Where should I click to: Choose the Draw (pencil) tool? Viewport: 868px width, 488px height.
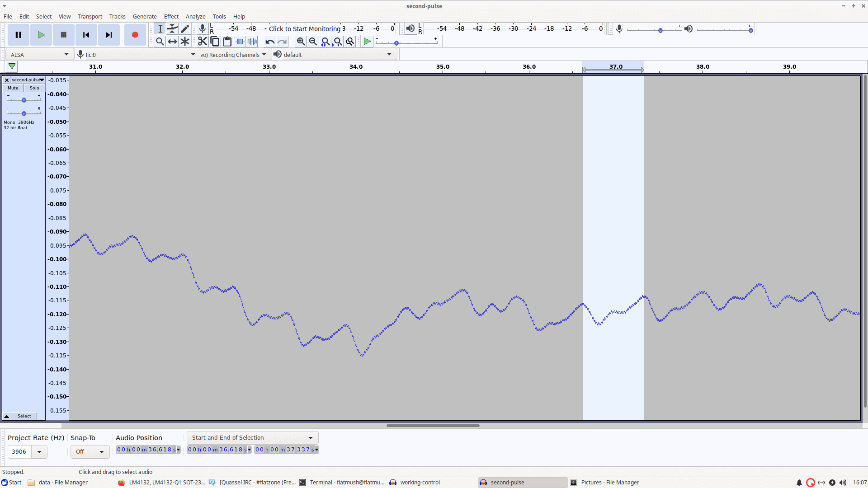click(185, 29)
